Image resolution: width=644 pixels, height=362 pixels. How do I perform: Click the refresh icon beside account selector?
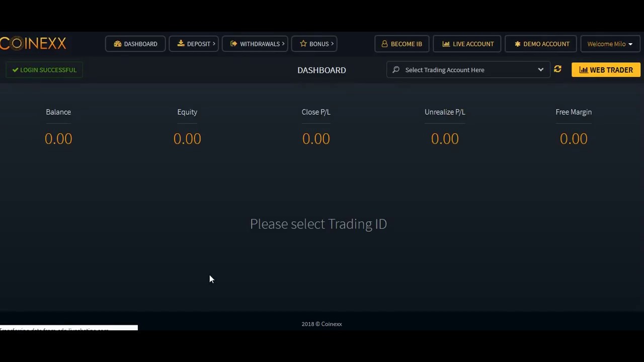point(557,69)
